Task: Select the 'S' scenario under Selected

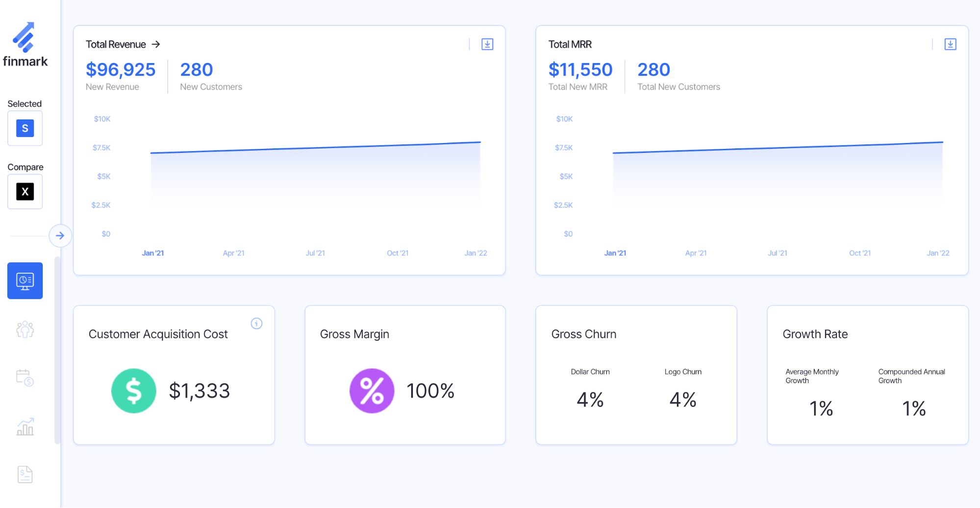Action: [x=25, y=128]
